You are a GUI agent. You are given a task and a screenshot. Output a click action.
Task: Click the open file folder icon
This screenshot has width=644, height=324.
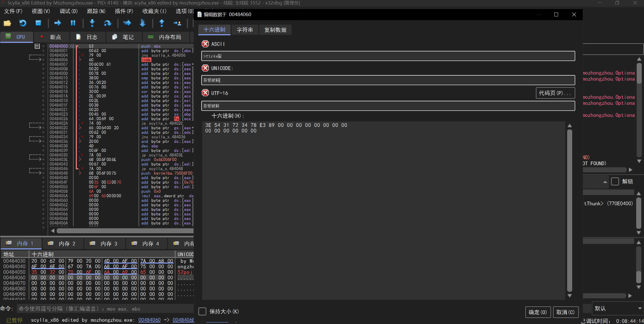click(7, 23)
